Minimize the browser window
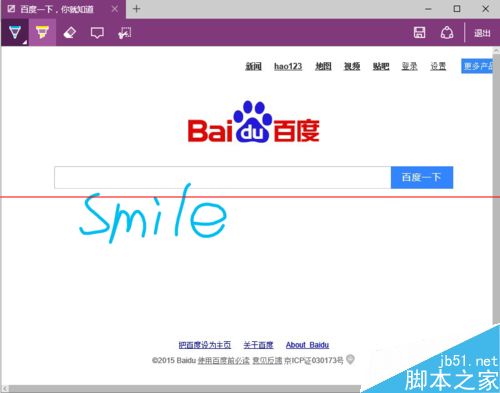The image size is (500, 393). tap(428, 9)
